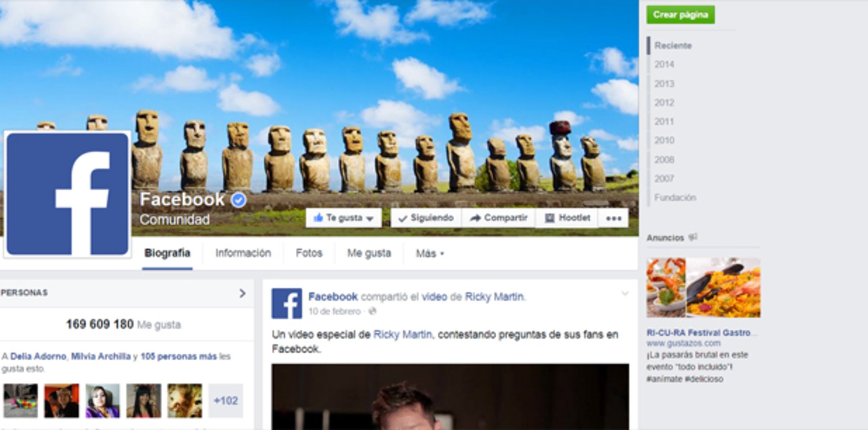
Task: Open the Te gusta dropdown arrow
Action: 370,218
